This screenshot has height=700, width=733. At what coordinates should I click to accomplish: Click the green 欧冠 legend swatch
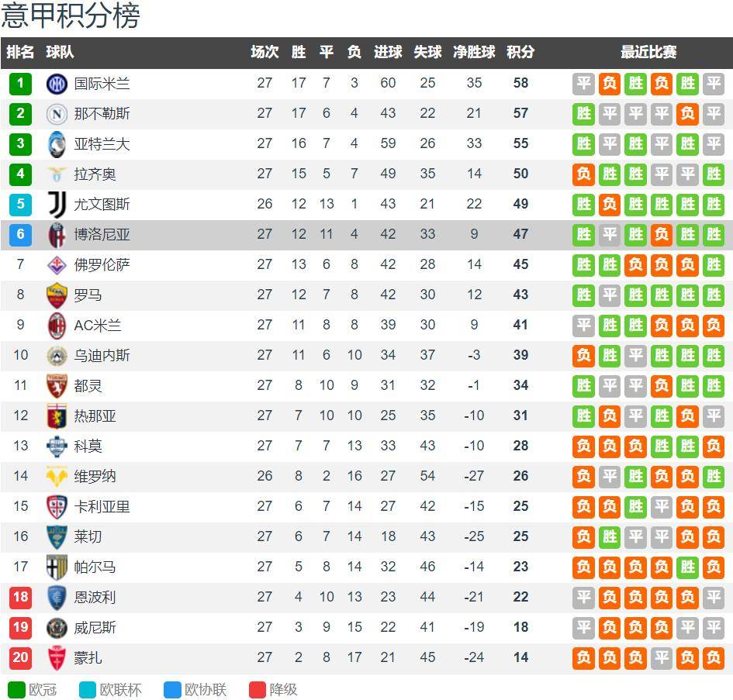coord(16,689)
